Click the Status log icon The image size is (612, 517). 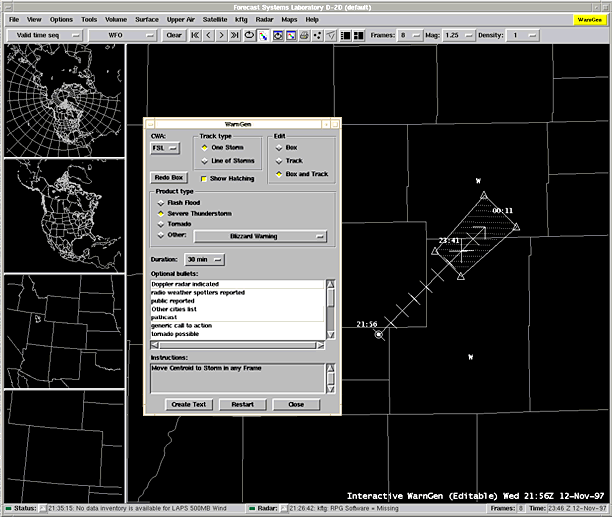pos(43,508)
